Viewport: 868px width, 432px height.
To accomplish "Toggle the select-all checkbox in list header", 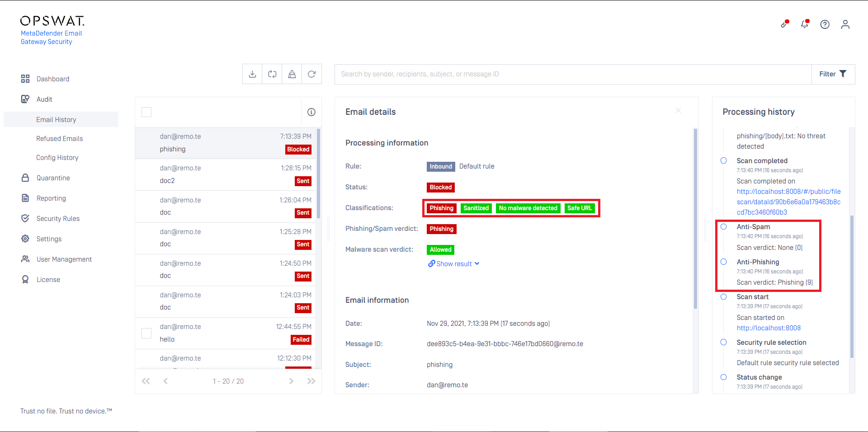I will pos(146,112).
